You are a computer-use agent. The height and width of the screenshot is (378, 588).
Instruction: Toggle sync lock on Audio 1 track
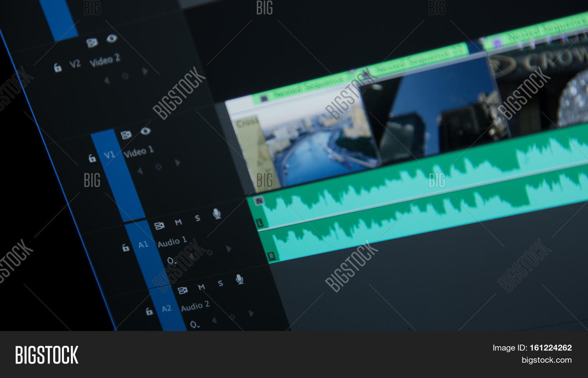point(159,226)
